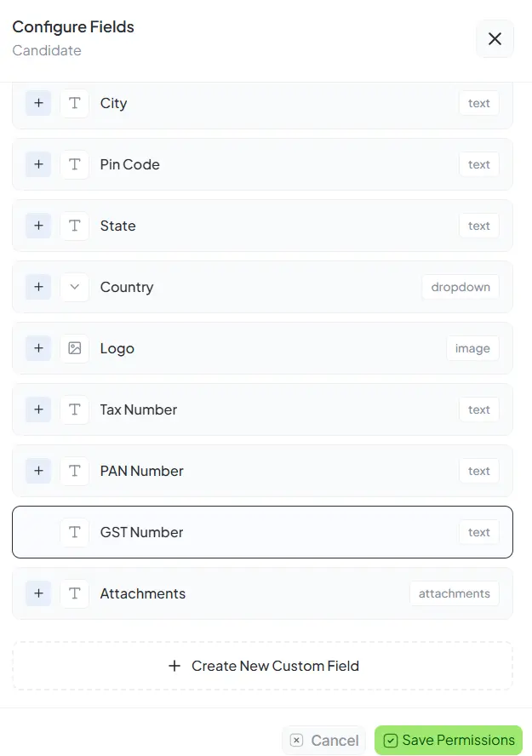532x756 pixels.
Task: Click the plus icon in Create New Custom Field
Action: (x=174, y=666)
